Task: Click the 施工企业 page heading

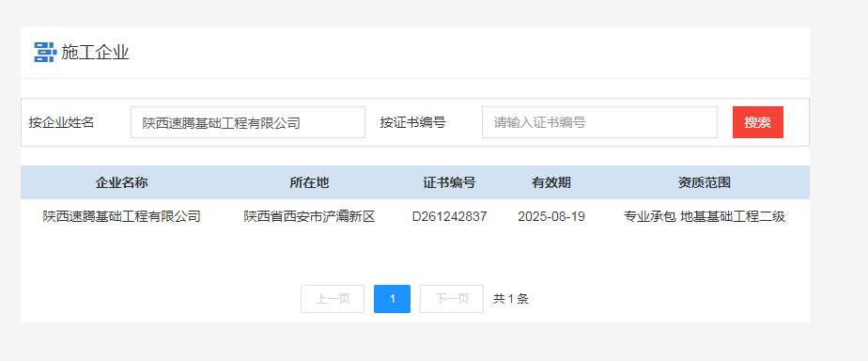Action: point(95,53)
